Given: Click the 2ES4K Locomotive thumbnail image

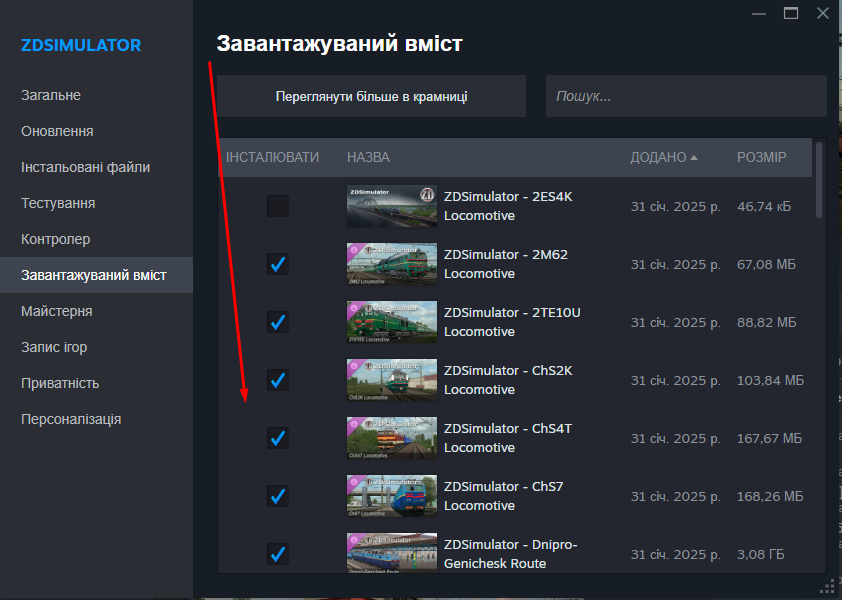Looking at the screenshot, I should (391, 206).
